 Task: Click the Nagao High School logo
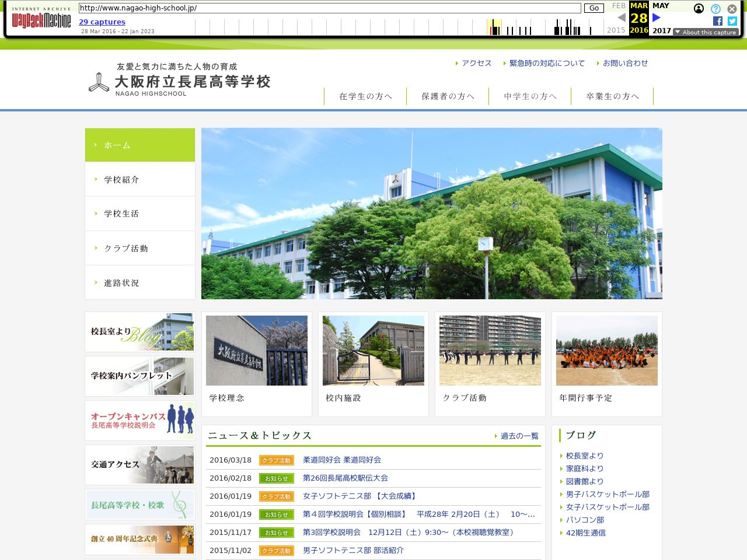[x=180, y=80]
